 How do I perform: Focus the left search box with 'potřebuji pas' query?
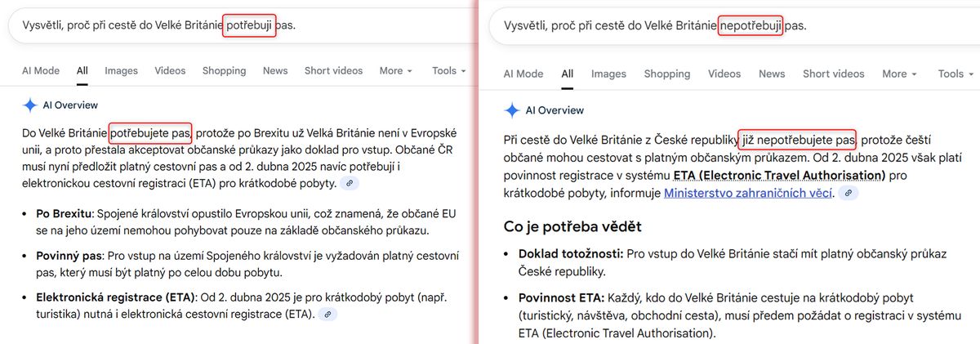pyautogui.click(x=237, y=25)
